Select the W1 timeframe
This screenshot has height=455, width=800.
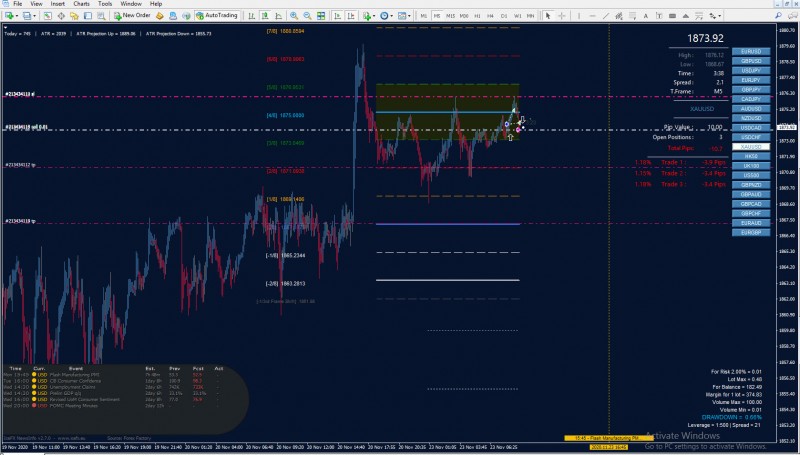tap(517, 16)
